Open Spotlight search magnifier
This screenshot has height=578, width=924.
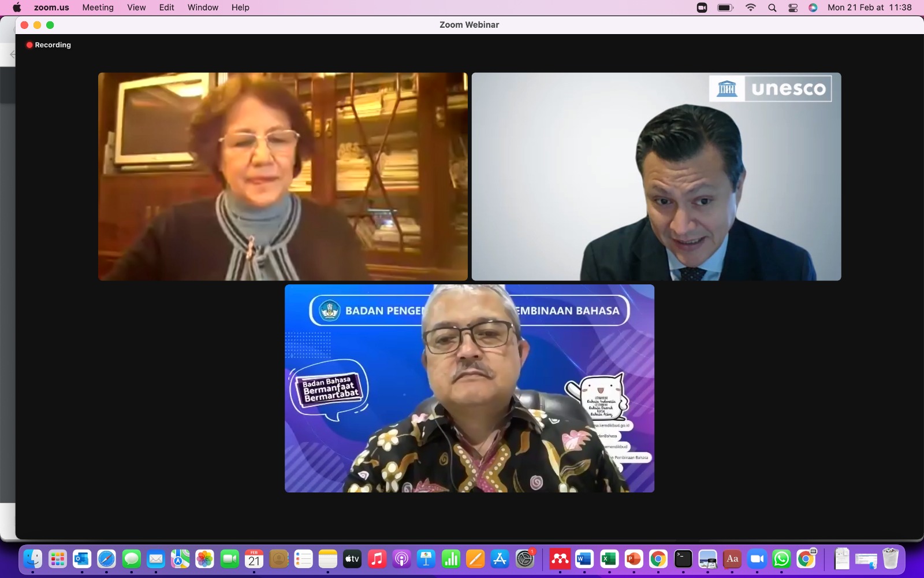(x=772, y=8)
